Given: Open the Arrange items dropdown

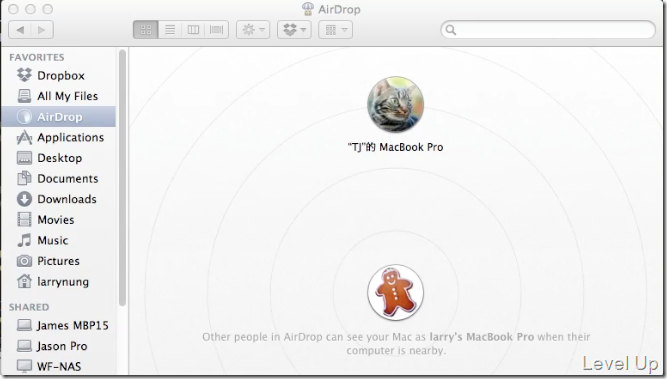Looking at the screenshot, I should (x=336, y=30).
